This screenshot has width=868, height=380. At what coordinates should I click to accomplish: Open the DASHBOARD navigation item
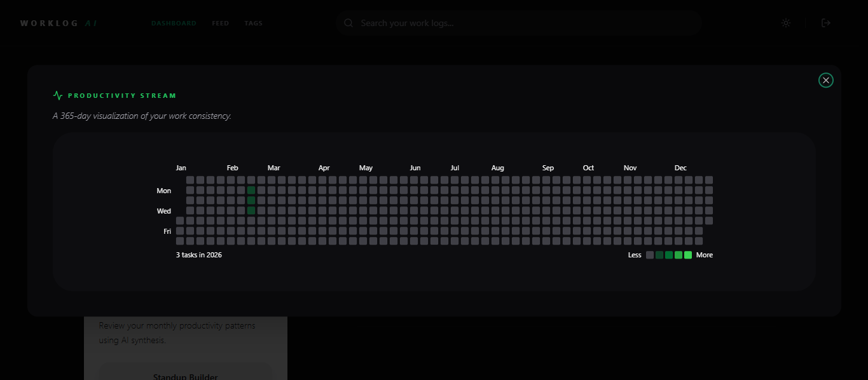pos(174,23)
